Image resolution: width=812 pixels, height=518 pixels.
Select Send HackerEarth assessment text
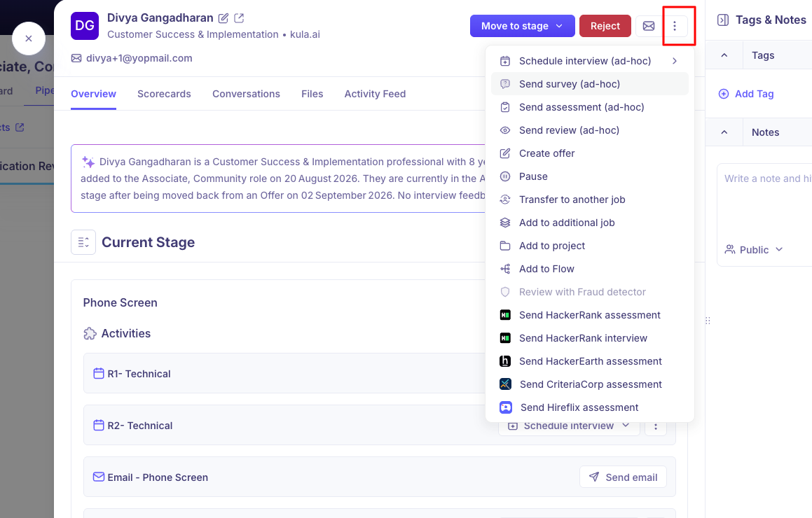point(591,361)
